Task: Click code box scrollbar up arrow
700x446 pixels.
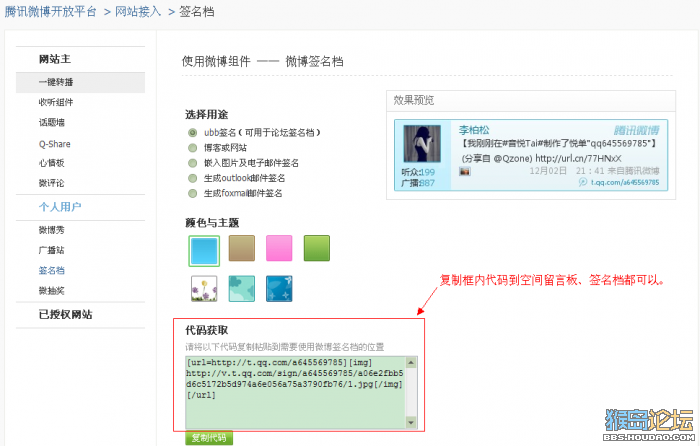Action: [x=411, y=362]
